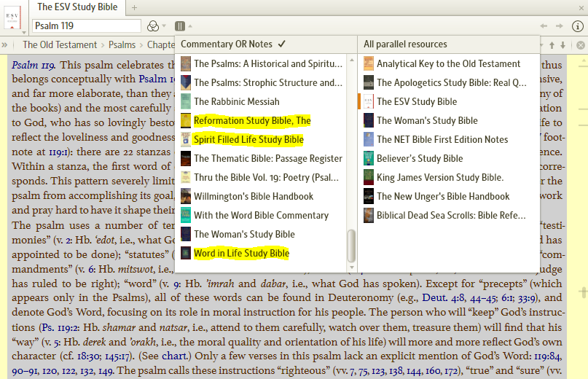This screenshot has height=379, width=588.
Task: Open the chart link in the note
Action: pyautogui.click(x=174, y=356)
